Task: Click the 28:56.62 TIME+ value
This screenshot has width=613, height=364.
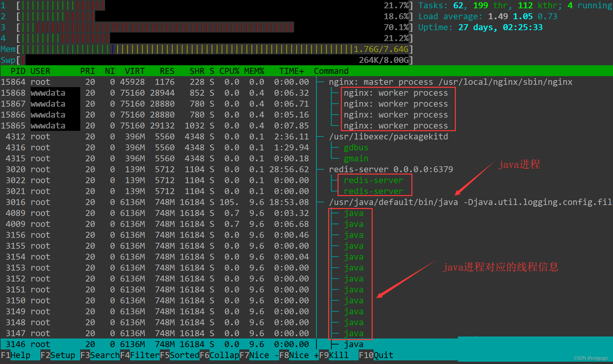Action: (289, 169)
